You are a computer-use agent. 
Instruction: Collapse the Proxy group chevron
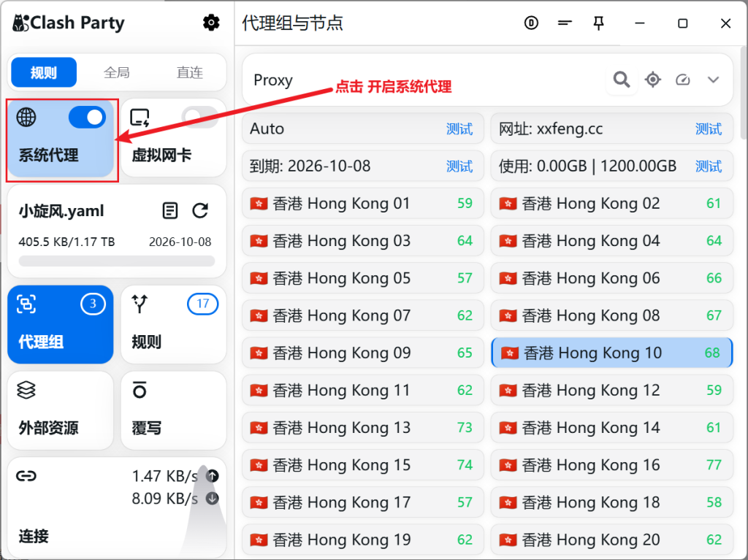pos(714,80)
